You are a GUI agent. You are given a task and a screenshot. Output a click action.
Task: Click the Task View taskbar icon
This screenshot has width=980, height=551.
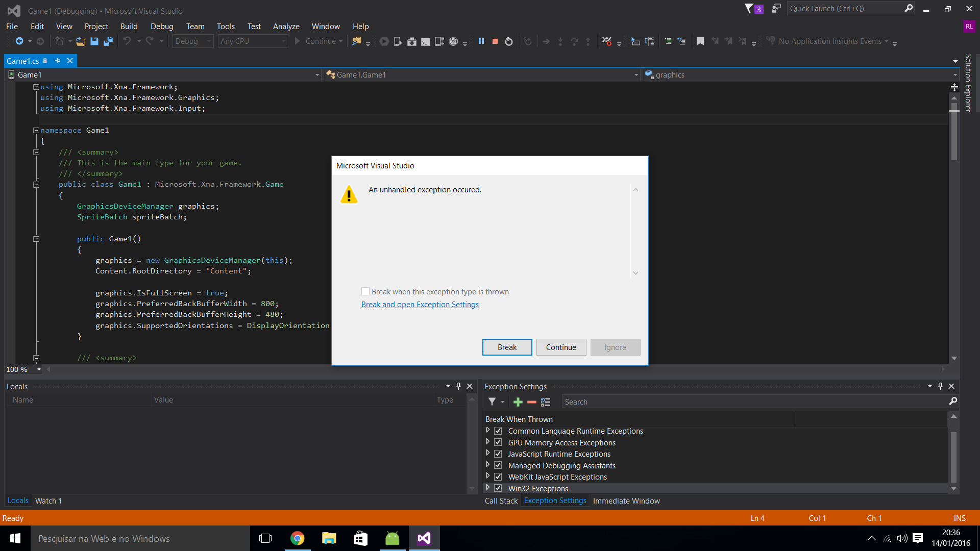click(266, 538)
